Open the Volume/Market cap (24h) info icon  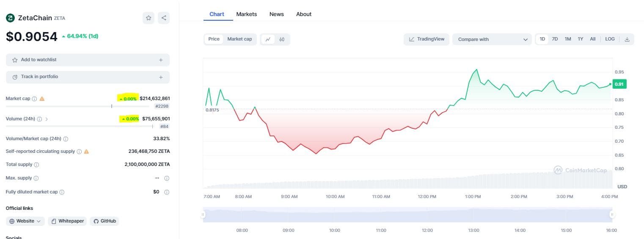tap(66, 139)
